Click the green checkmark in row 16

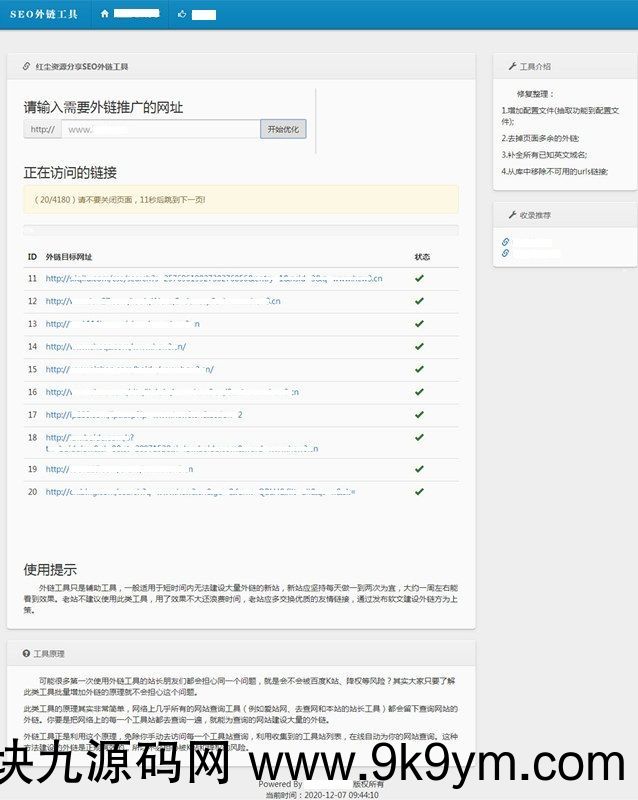[x=419, y=392]
